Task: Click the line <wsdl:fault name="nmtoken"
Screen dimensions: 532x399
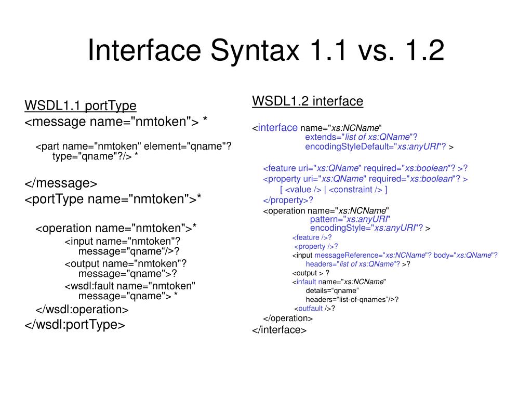Action: (x=130, y=286)
